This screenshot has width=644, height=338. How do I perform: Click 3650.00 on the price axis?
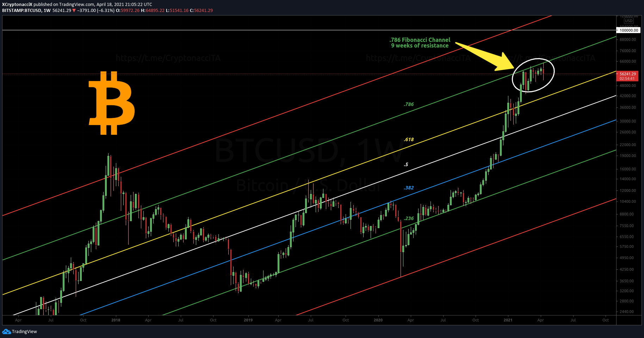(x=627, y=281)
